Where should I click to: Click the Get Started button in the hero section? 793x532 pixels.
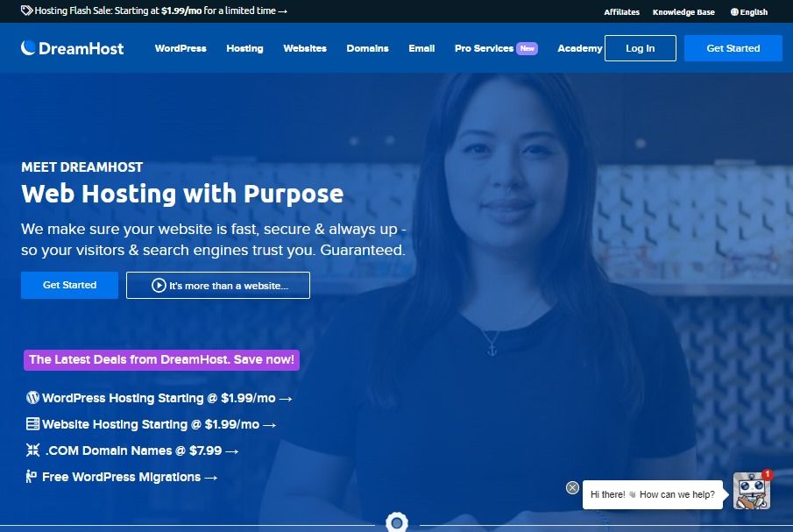(x=69, y=285)
